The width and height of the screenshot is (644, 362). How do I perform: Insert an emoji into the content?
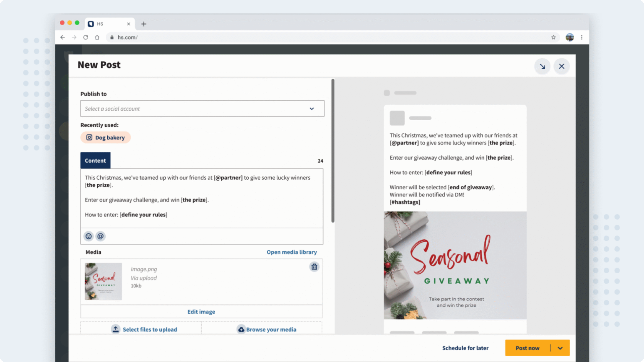(89, 236)
